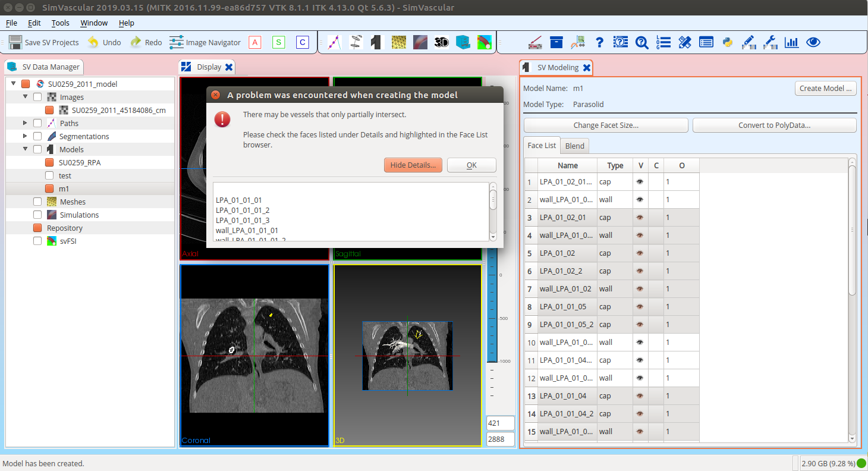The image size is (868, 471).
Task: Open the Image Navigator
Action: (205, 42)
